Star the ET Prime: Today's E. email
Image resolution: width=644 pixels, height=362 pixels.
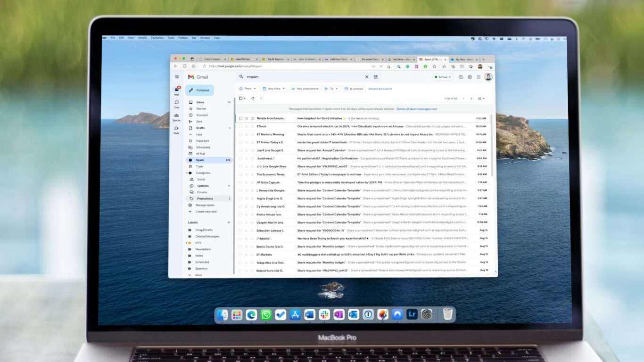tap(247, 142)
